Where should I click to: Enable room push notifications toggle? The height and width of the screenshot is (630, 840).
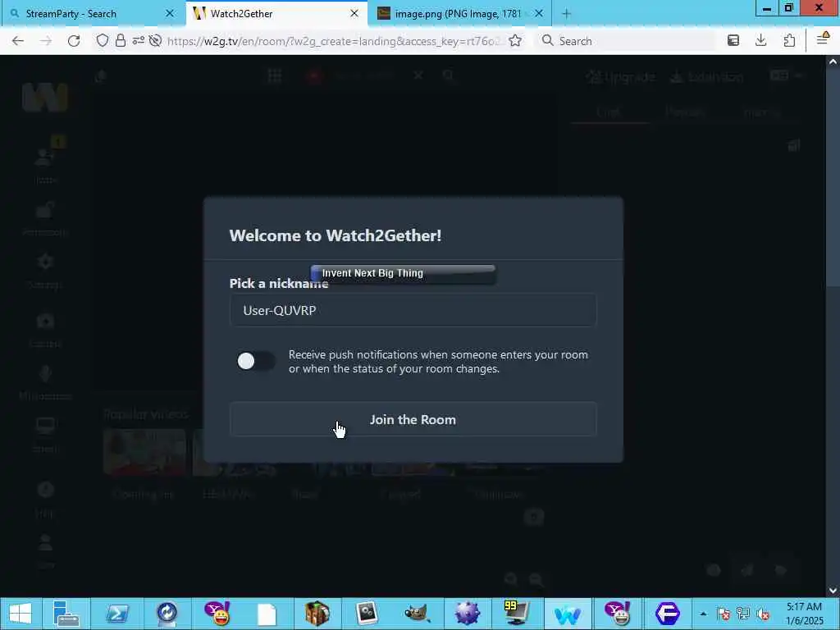tap(256, 361)
